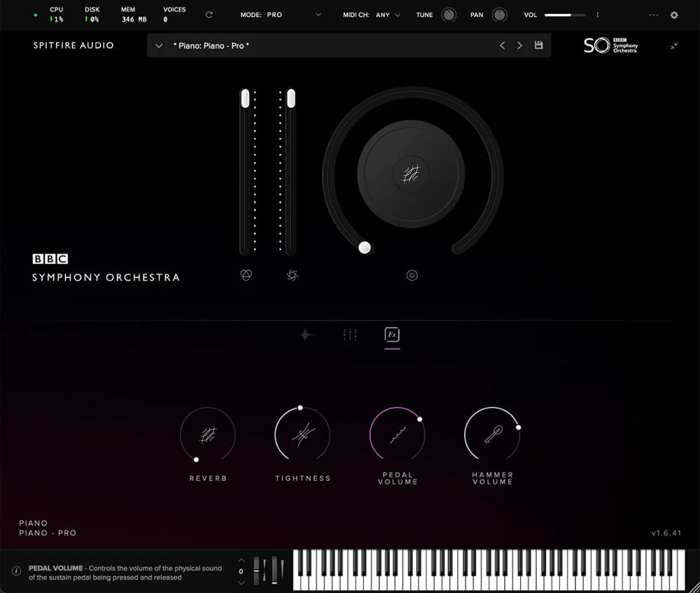Go to the next preset arrow
This screenshot has width=700, height=593.
[x=519, y=46]
